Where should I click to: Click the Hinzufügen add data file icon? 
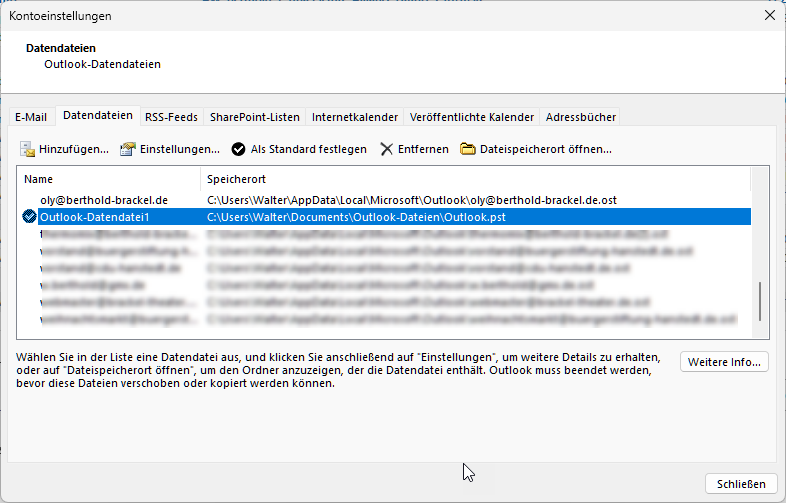27,149
